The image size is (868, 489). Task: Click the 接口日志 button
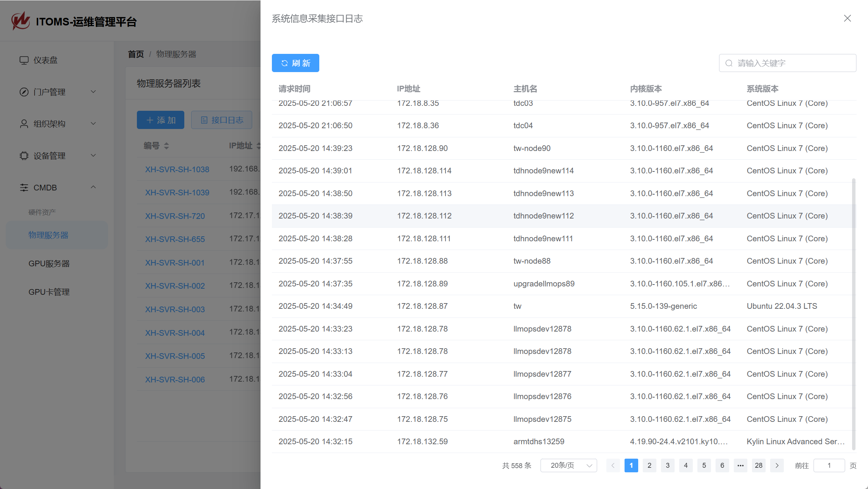click(x=221, y=120)
